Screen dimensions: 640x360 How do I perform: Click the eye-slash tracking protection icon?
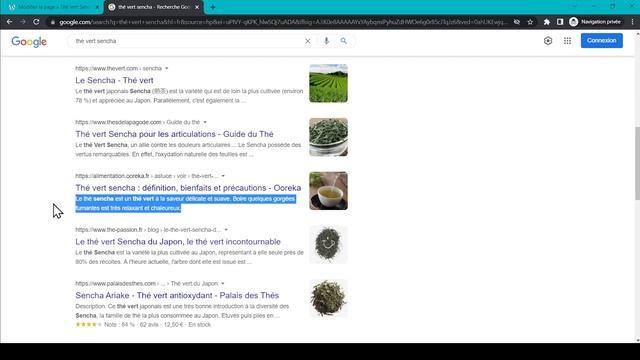point(517,22)
